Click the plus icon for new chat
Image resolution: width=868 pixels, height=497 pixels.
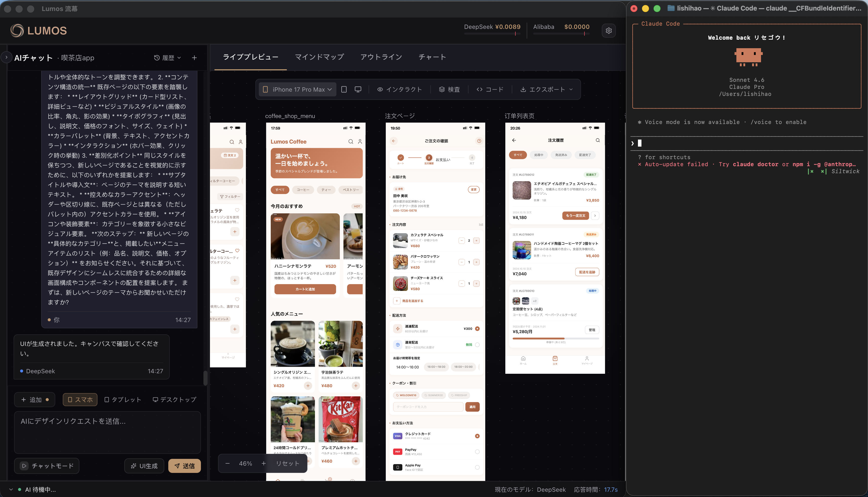tap(194, 58)
